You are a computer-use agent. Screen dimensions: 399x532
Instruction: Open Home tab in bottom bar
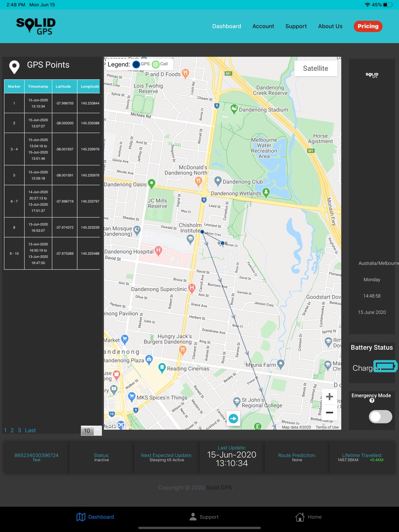pyautogui.click(x=309, y=517)
